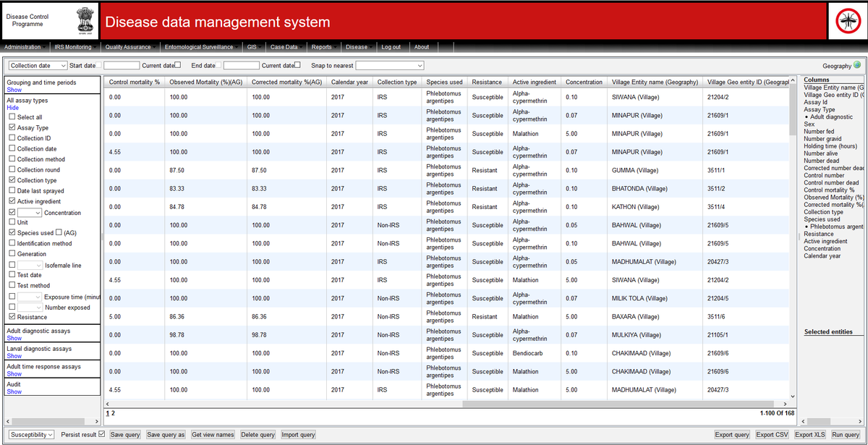Tick Current date checkbox beside Start date

[x=178, y=66]
